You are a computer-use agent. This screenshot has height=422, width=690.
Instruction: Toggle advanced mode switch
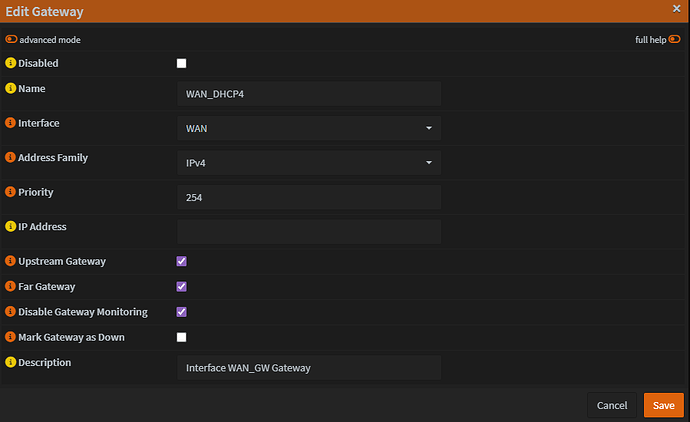(11, 40)
